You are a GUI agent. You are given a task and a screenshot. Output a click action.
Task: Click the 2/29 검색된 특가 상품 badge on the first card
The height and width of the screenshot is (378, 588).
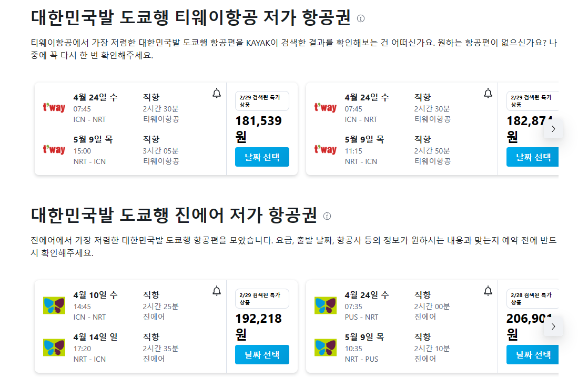point(261,101)
